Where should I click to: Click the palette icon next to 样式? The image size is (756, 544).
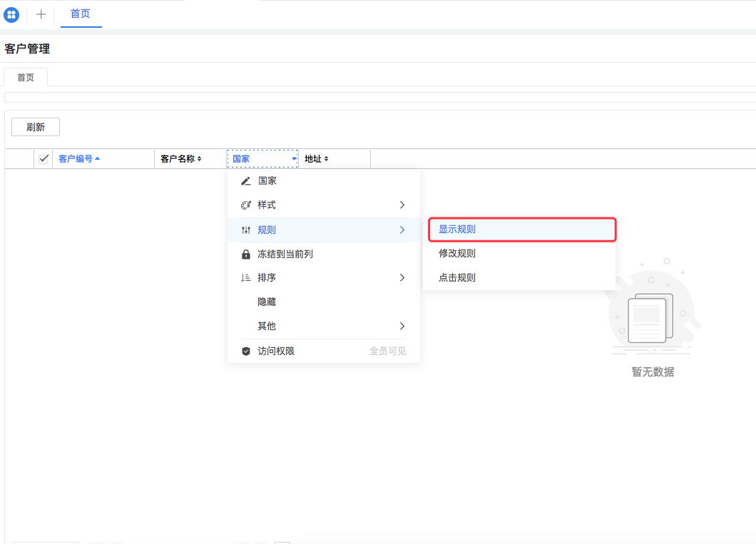click(x=245, y=205)
